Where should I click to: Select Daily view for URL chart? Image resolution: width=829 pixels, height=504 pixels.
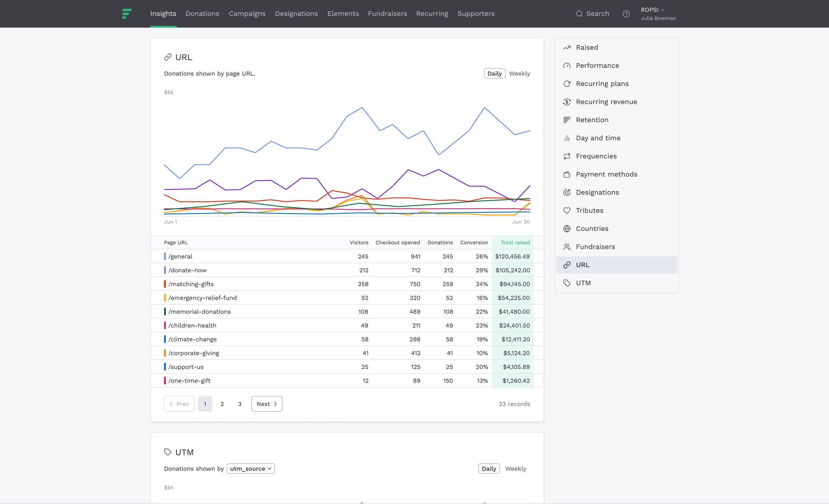(x=494, y=74)
